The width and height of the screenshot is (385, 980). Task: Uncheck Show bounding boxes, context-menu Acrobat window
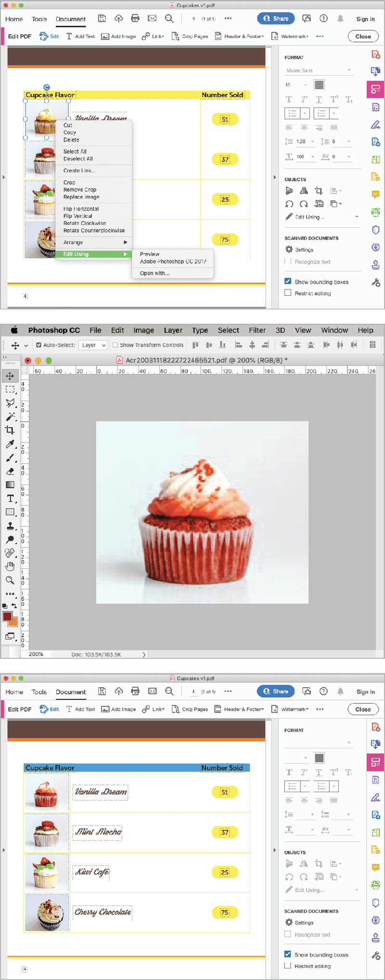pos(288,281)
